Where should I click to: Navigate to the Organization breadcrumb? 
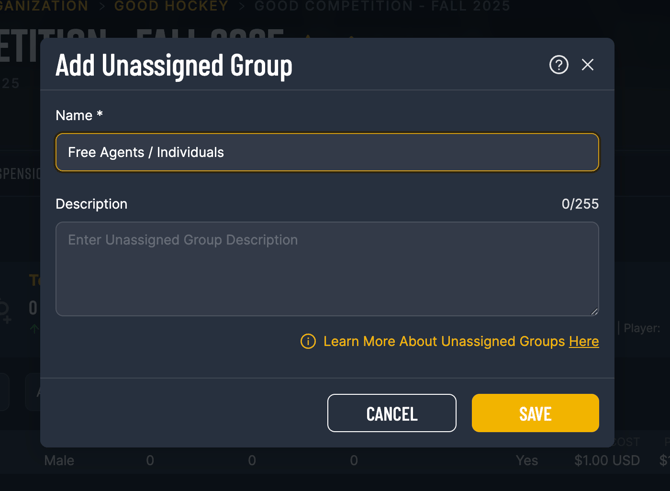(x=44, y=6)
